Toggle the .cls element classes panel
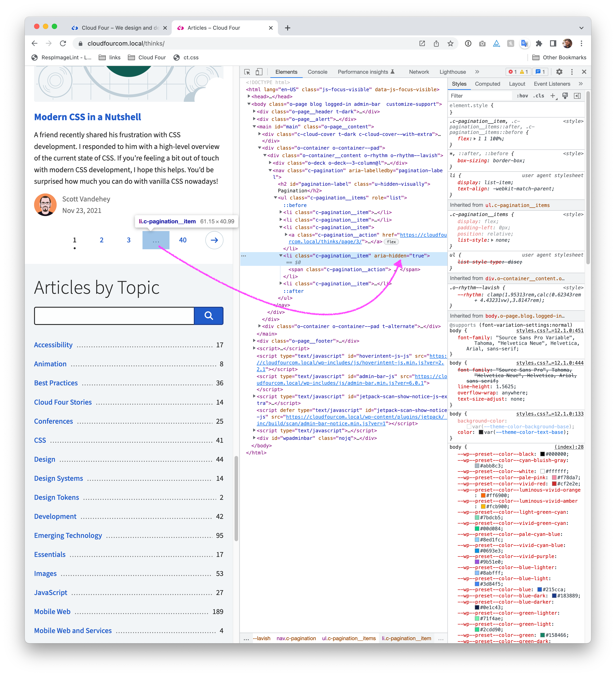 tap(539, 96)
